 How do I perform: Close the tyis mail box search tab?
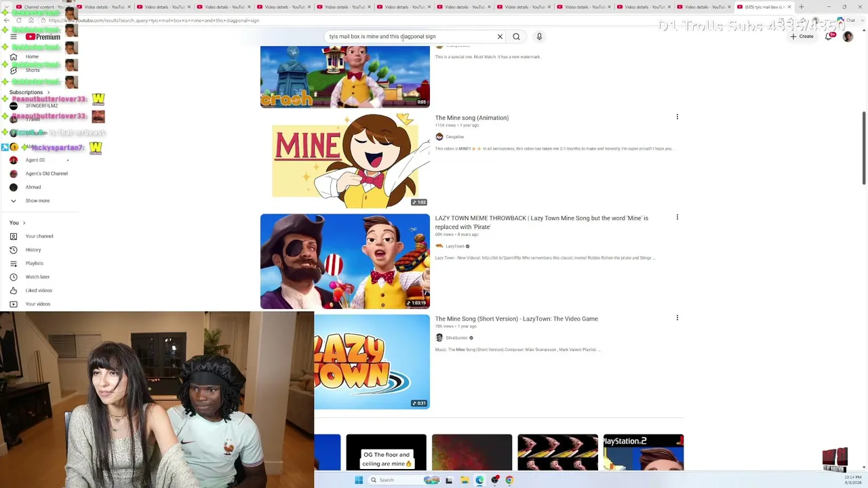click(789, 7)
